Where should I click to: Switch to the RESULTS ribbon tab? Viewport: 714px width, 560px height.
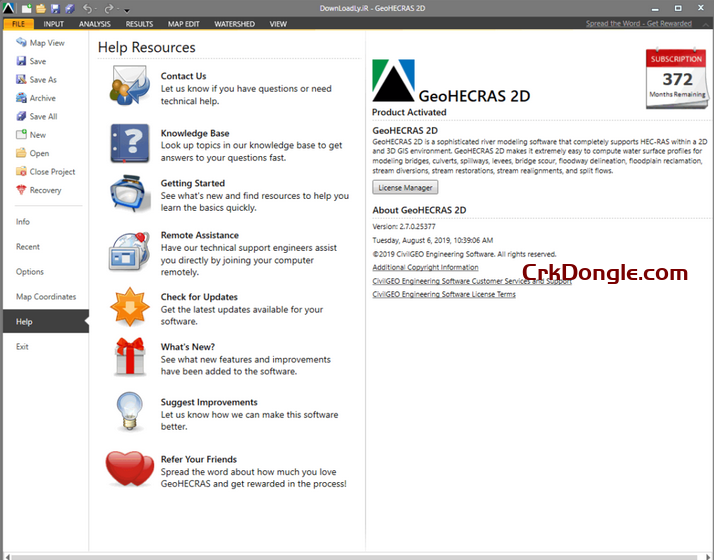click(139, 24)
